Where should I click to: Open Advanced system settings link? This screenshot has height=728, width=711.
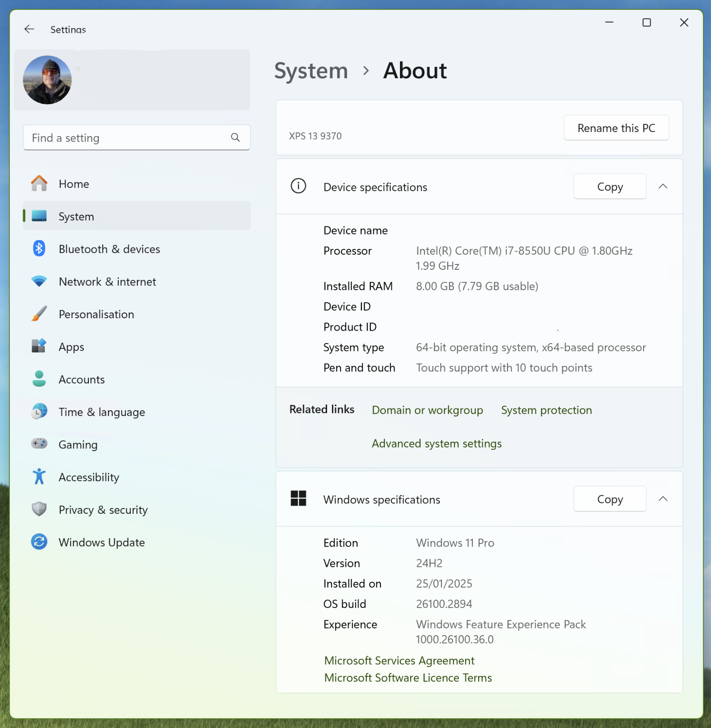click(x=437, y=444)
